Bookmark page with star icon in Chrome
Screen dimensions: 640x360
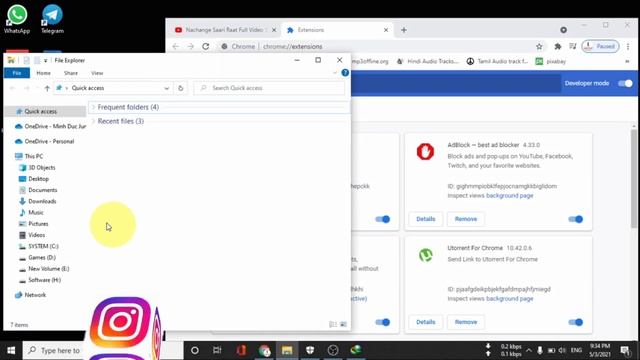pos(539,47)
